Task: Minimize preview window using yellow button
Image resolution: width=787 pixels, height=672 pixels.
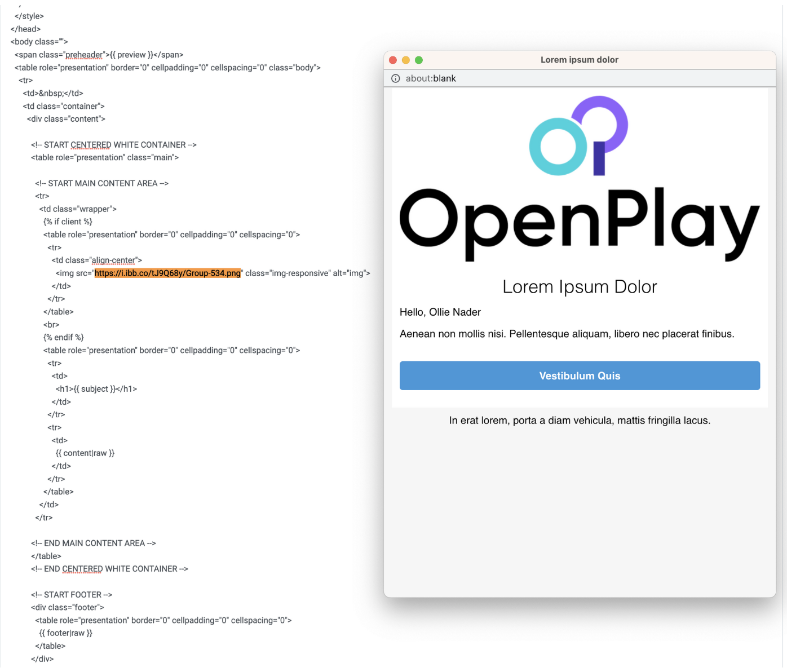Action: (406, 60)
